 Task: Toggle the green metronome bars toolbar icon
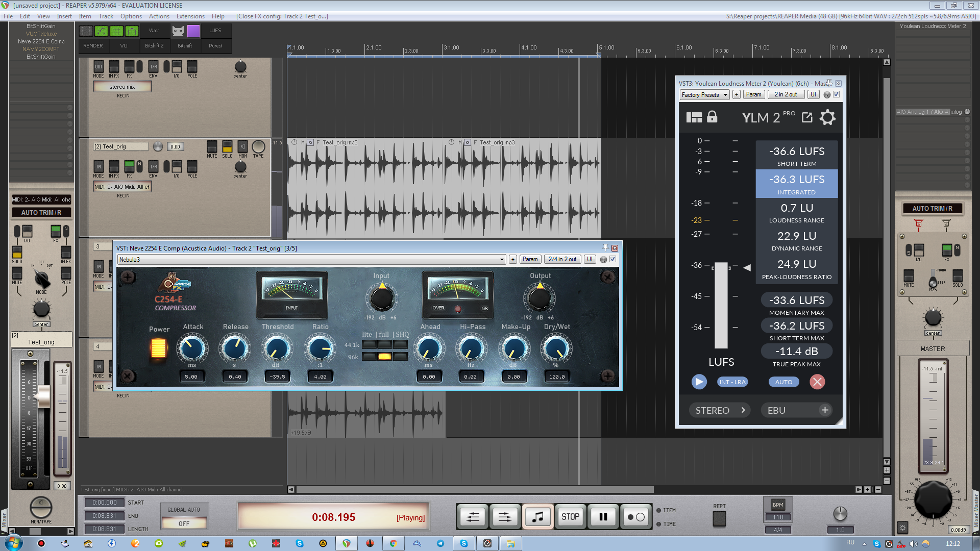coord(132,31)
